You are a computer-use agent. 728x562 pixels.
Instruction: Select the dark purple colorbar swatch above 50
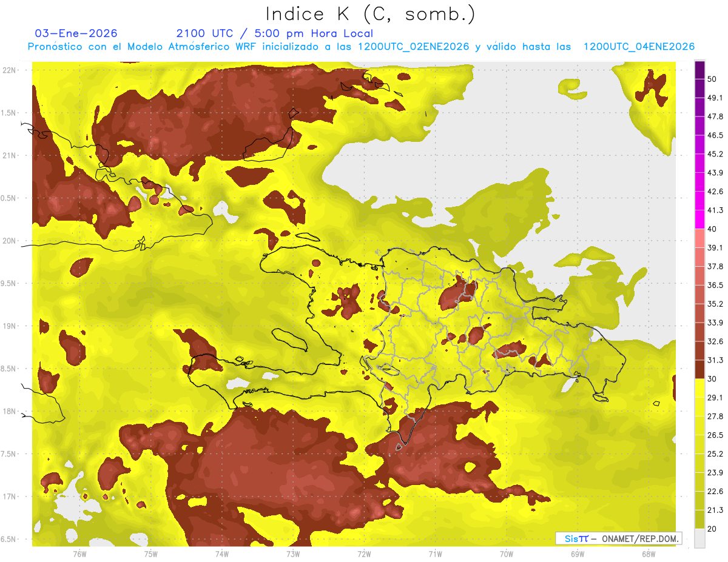coord(700,70)
